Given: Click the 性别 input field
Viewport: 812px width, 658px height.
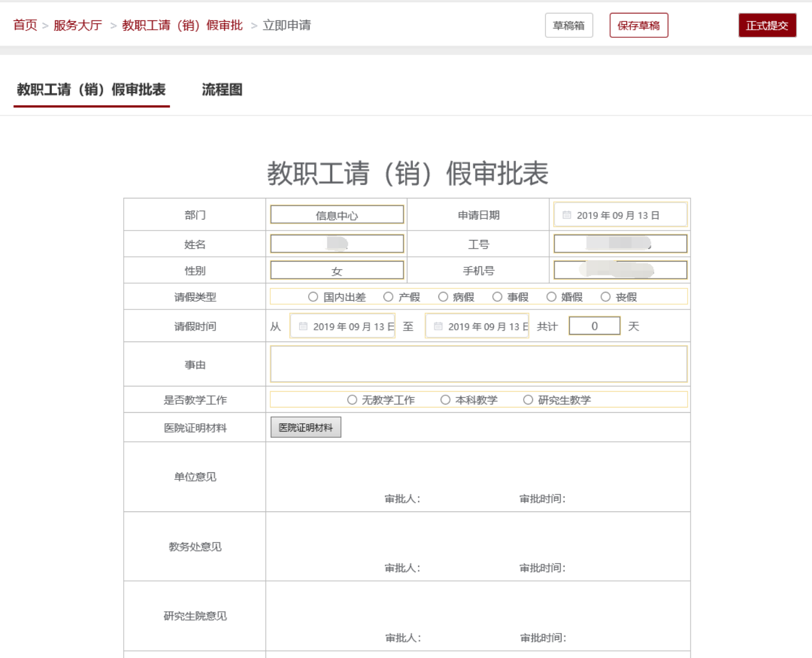Looking at the screenshot, I should (x=337, y=270).
